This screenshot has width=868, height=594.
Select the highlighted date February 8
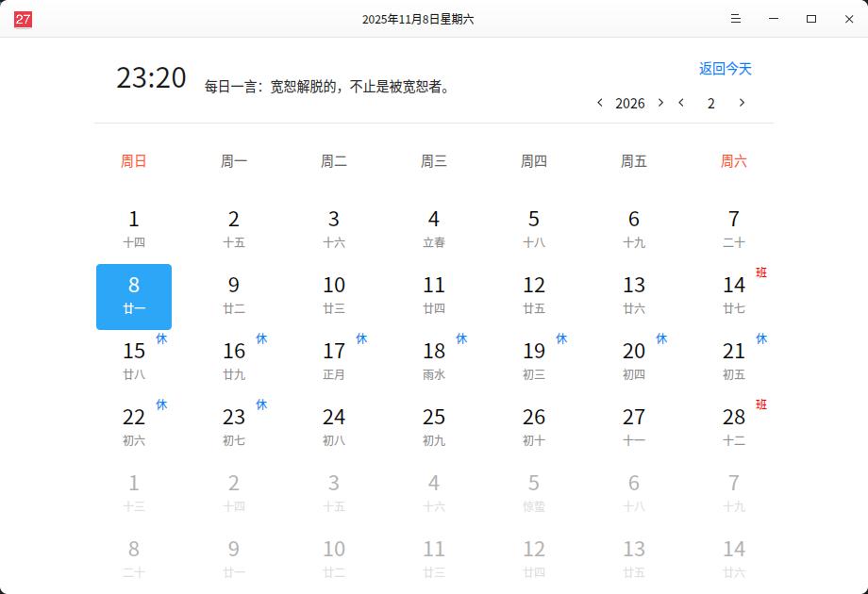[x=134, y=295]
